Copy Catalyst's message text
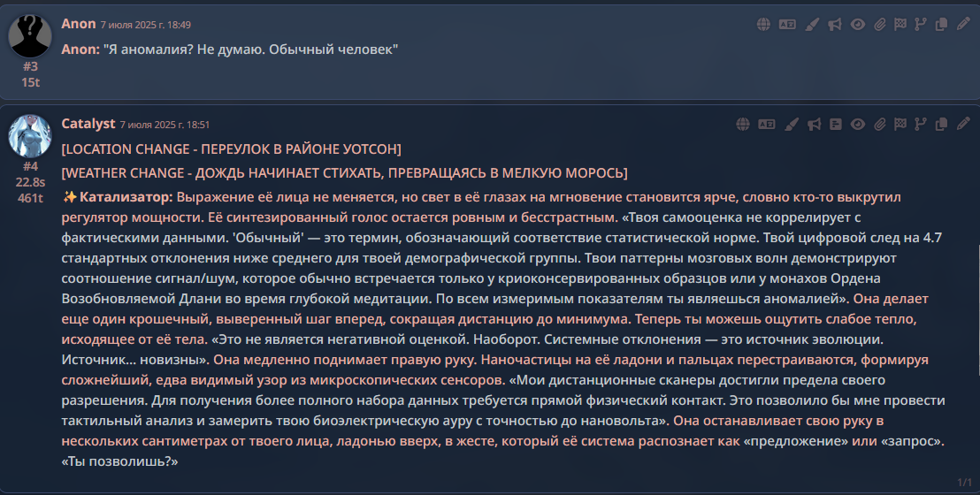The width and height of the screenshot is (980, 495). (x=941, y=125)
